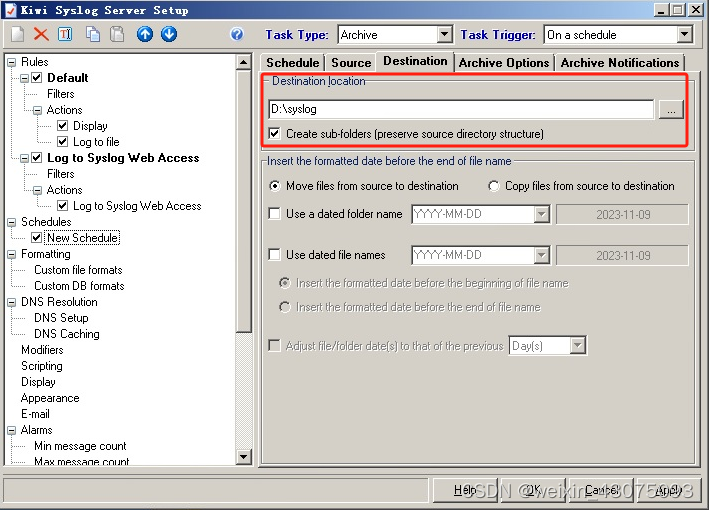Image resolution: width=709 pixels, height=510 pixels.
Task: Click the destination location path field
Action: (x=461, y=109)
